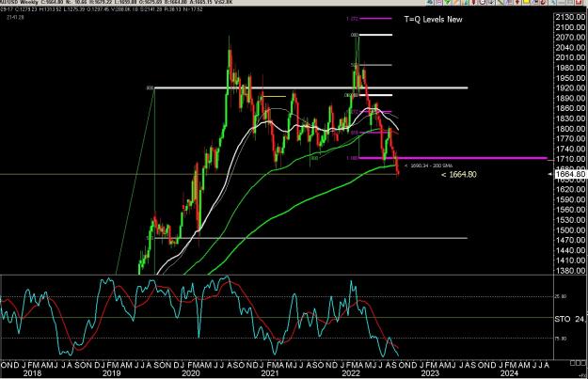The height and width of the screenshot is (379, 588).
Task: Click the 1860.00 price axis label
Action: point(570,108)
